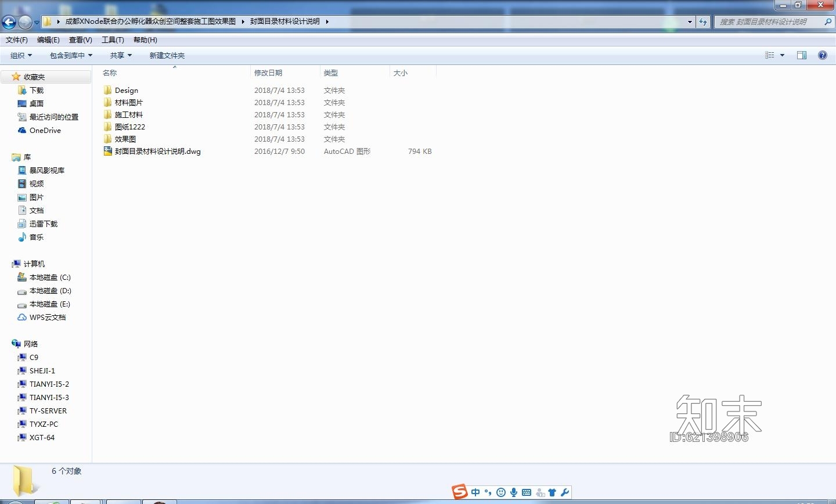Click the help question mark icon
This screenshot has width=836, height=504.
coord(822,55)
